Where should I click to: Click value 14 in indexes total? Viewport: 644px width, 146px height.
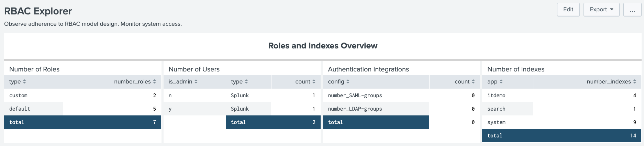coord(633,136)
